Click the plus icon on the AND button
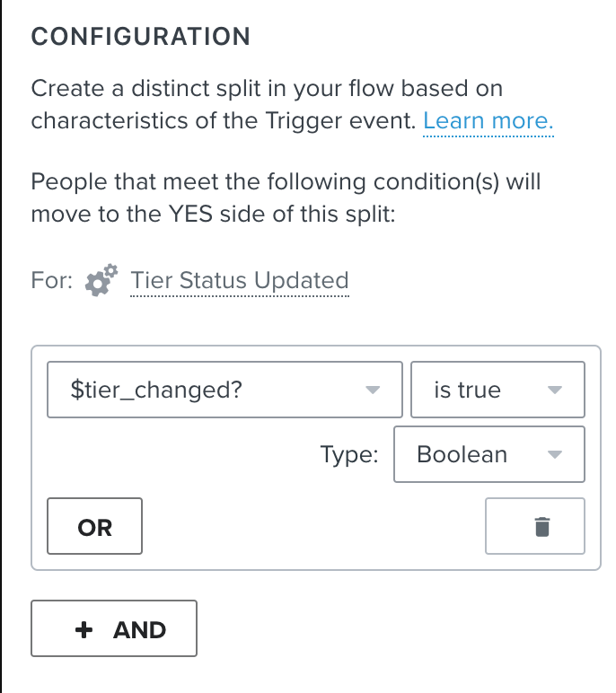 coord(84,629)
